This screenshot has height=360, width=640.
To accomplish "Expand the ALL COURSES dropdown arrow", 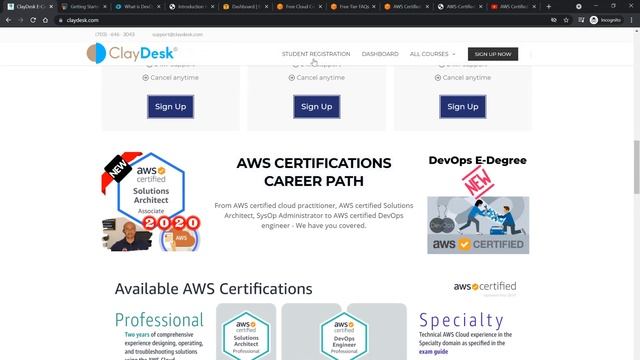I will (x=453, y=54).
